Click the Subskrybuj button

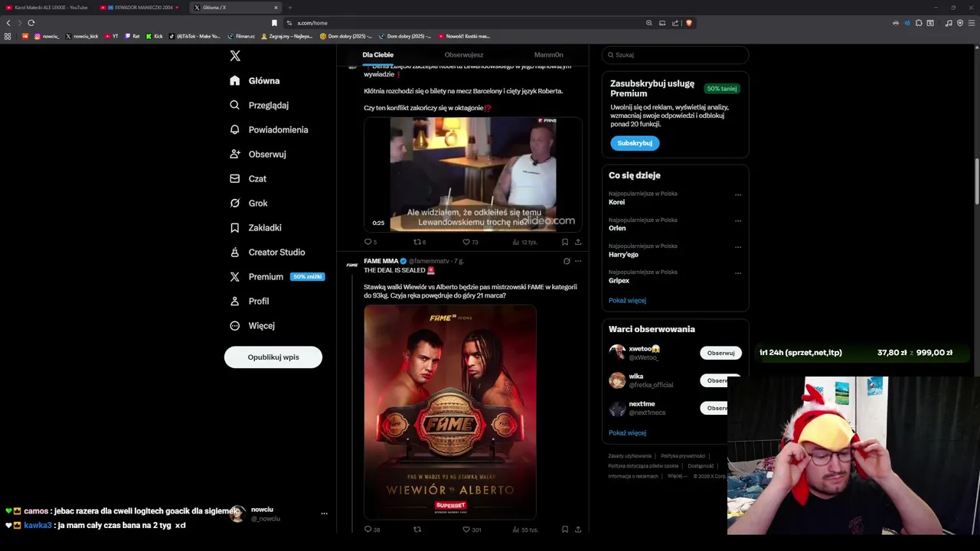[x=635, y=143]
